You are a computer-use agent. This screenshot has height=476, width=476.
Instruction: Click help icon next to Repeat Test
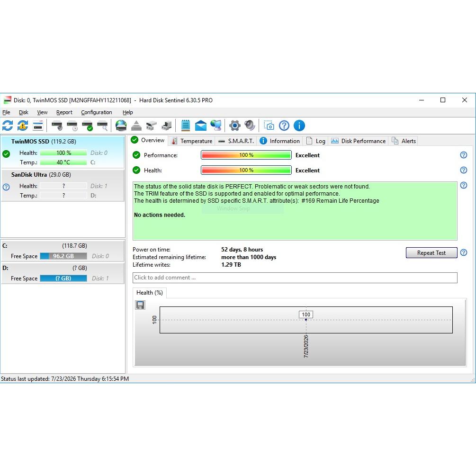click(463, 252)
